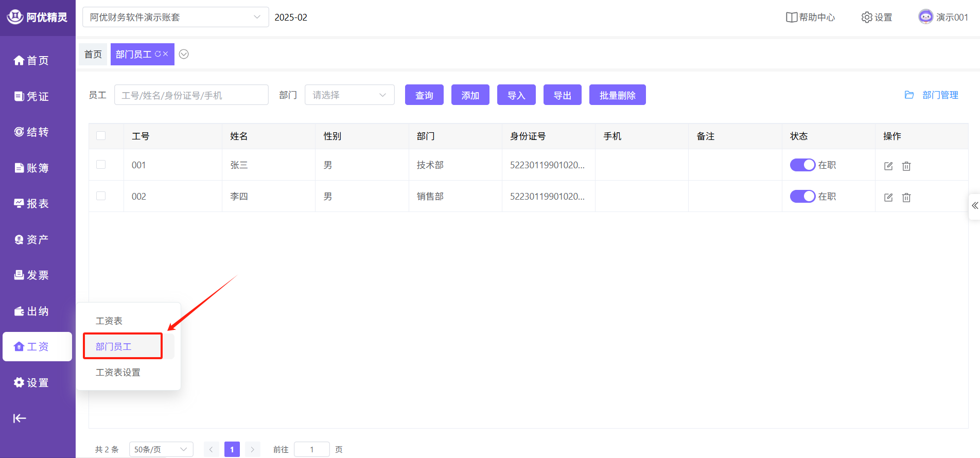Expand the right-side panel double chevron
Screen dimensions: 980x458
(x=974, y=206)
